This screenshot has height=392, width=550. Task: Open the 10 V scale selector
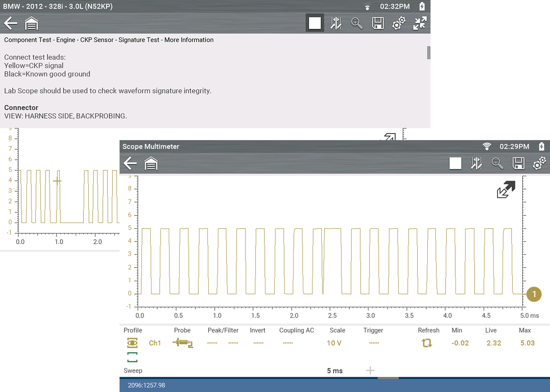[334, 343]
